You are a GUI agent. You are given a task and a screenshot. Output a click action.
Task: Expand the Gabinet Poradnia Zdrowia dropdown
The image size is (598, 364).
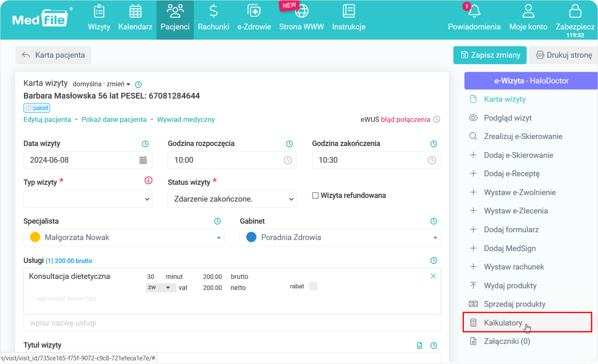point(340,237)
